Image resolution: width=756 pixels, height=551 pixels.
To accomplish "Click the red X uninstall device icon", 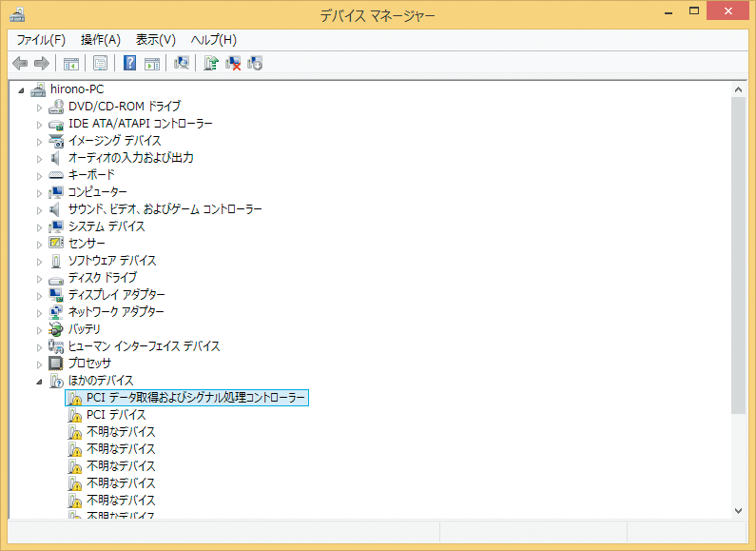I will click(x=233, y=63).
